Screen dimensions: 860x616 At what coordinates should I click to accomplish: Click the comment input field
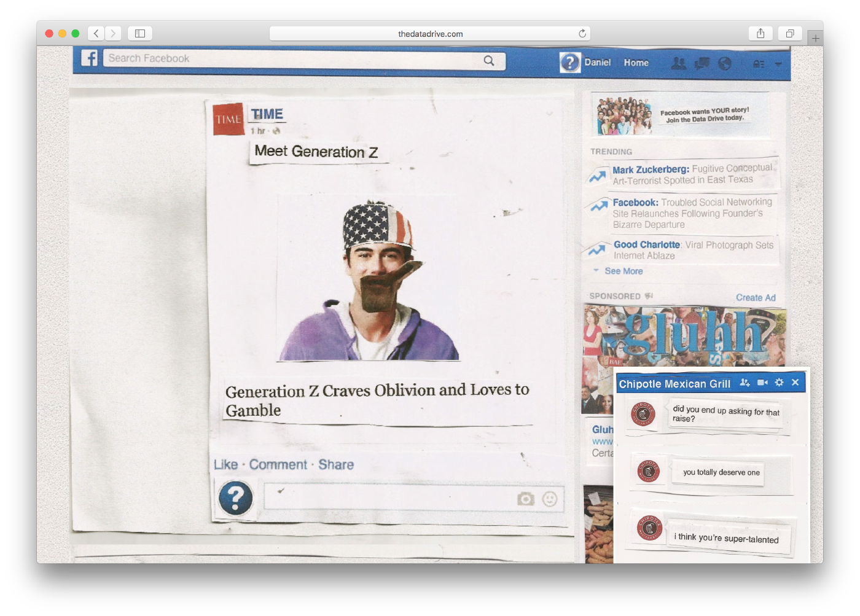point(413,497)
